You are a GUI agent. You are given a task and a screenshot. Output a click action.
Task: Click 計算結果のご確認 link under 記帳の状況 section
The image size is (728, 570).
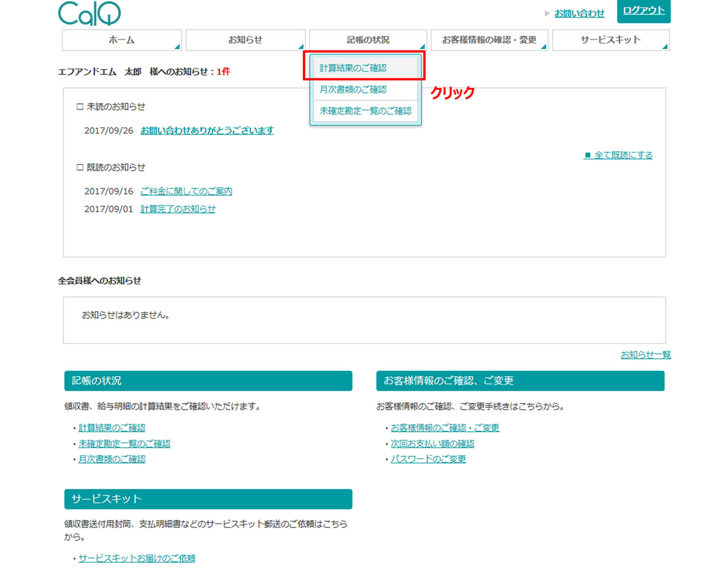coord(112,428)
